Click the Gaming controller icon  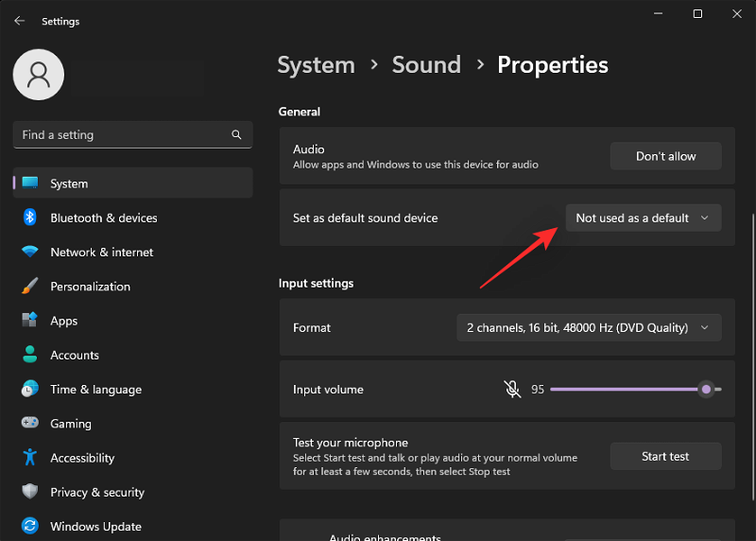coord(30,424)
